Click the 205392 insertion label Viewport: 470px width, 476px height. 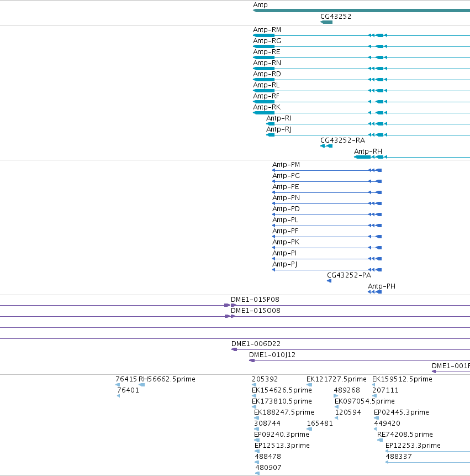point(265,379)
